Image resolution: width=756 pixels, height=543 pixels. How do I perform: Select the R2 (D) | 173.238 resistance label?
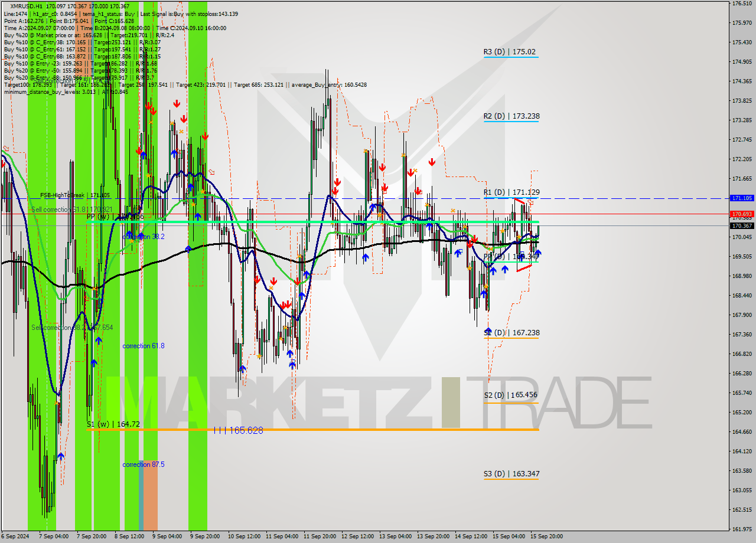pyautogui.click(x=511, y=116)
